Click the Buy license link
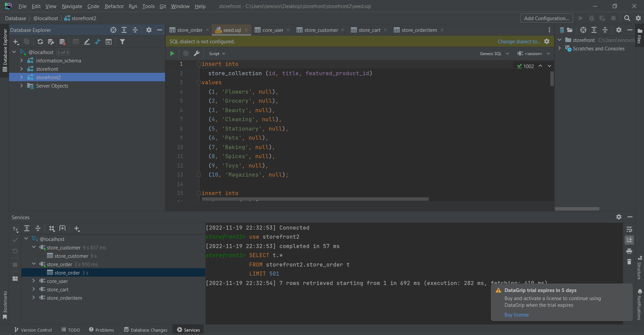This screenshot has width=644, height=335. point(516,315)
